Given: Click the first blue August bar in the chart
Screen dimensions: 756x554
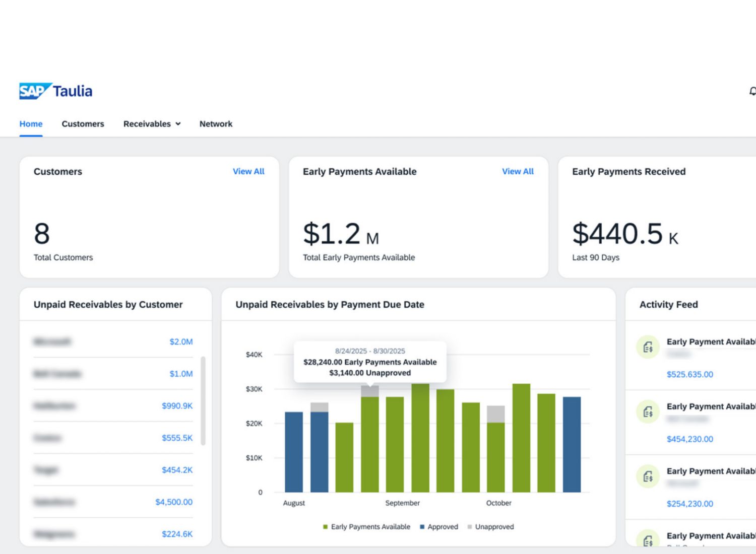Looking at the screenshot, I should click(x=294, y=452).
